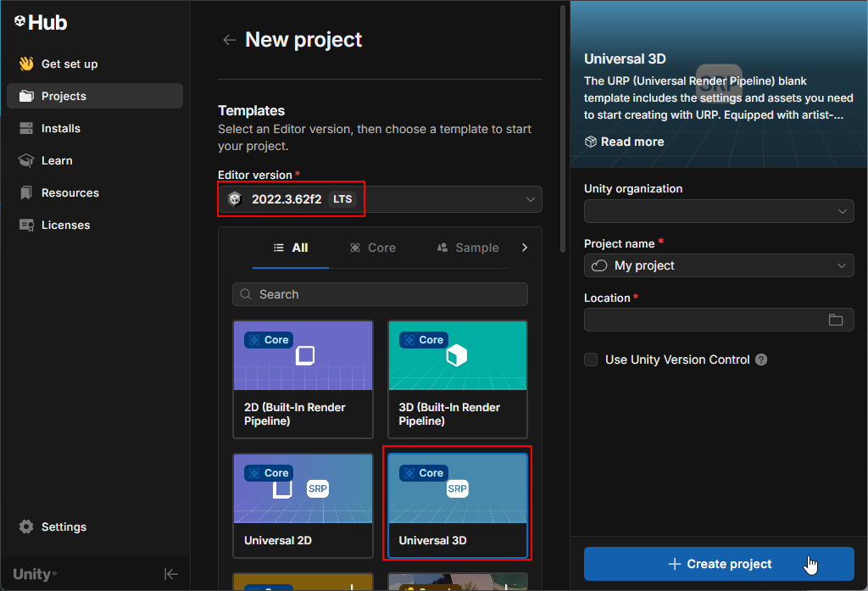Screen dimensions: 868x591
Task: Click the folder icon in Location field
Action: click(x=836, y=320)
